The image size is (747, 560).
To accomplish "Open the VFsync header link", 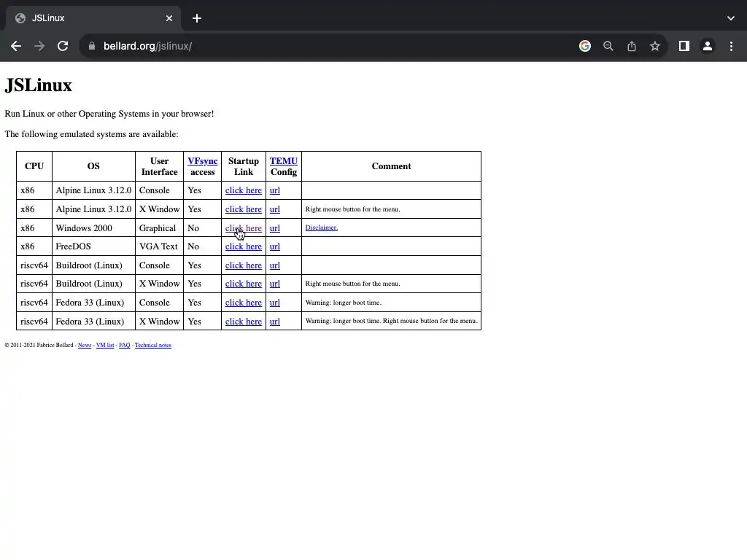I will 203,161.
